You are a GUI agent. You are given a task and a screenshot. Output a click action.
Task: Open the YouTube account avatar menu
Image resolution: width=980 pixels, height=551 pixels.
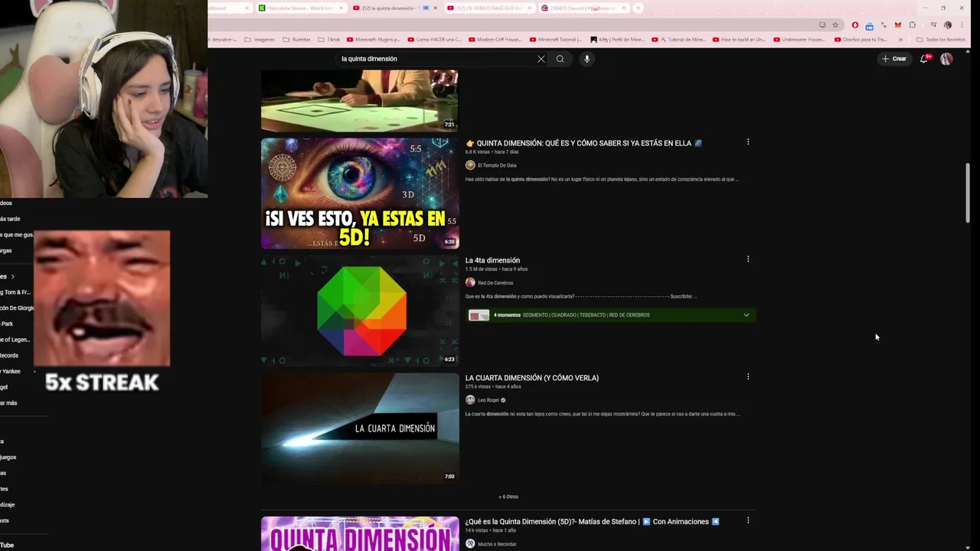946,59
